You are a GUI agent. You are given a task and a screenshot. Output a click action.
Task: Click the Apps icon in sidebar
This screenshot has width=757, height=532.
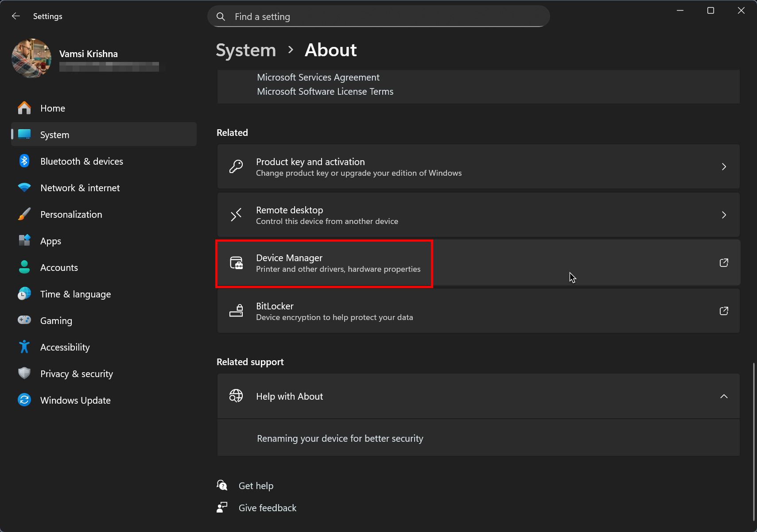pos(24,241)
